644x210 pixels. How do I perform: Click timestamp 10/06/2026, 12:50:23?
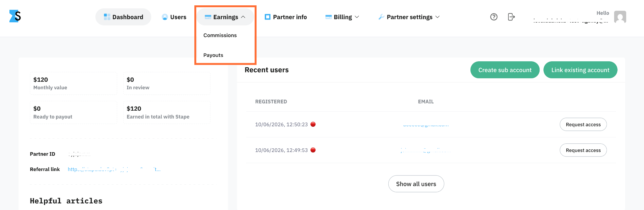(281, 124)
